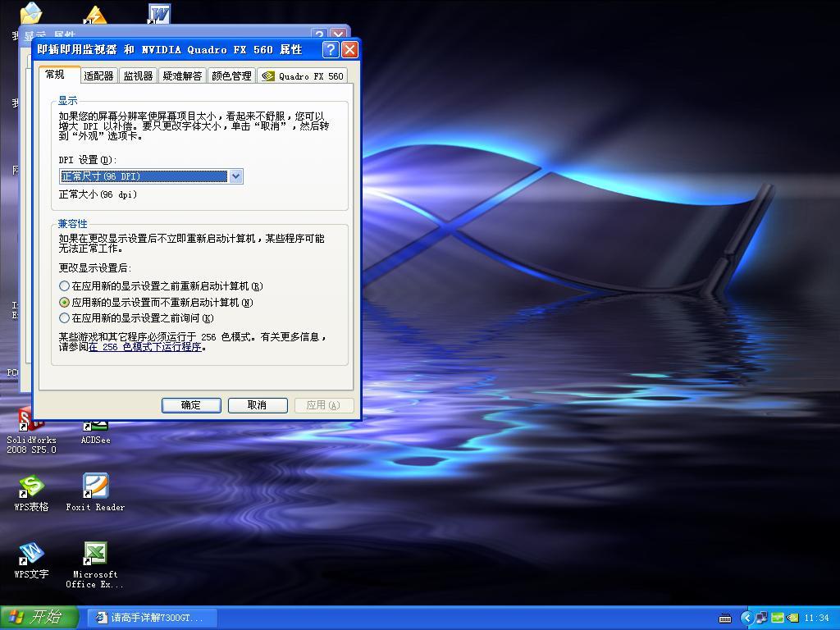This screenshot has height=630, width=840.
Task: Switch to the 请高手详解7300GT taskbar window
Action: coord(152,618)
